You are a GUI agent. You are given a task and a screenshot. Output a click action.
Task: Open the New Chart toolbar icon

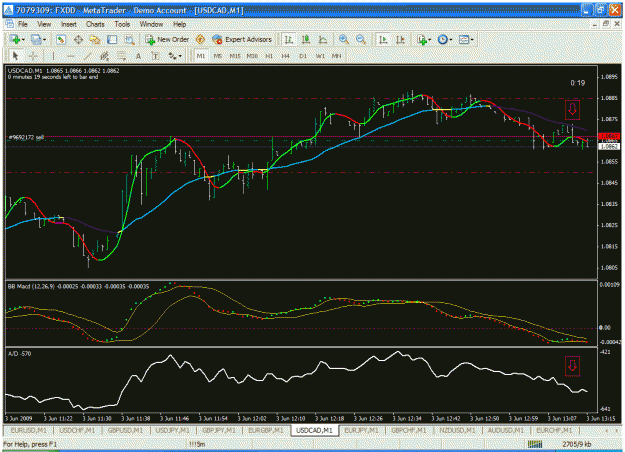click(x=15, y=39)
